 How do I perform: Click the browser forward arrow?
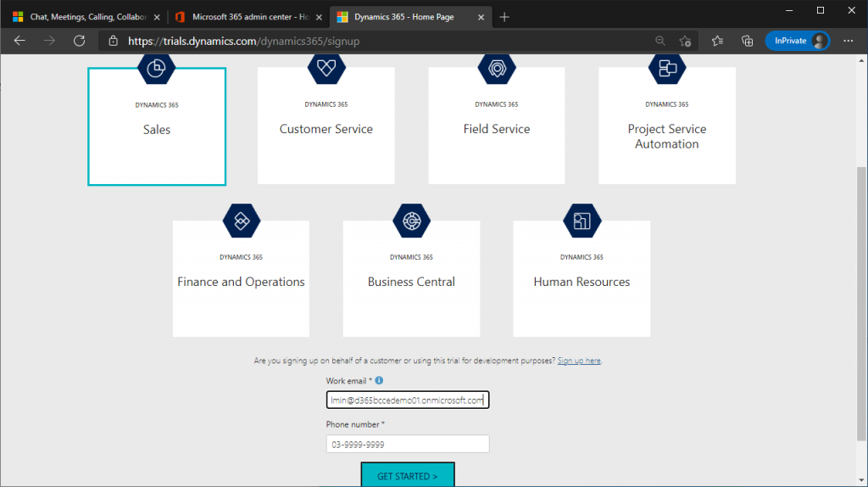[49, 41]
